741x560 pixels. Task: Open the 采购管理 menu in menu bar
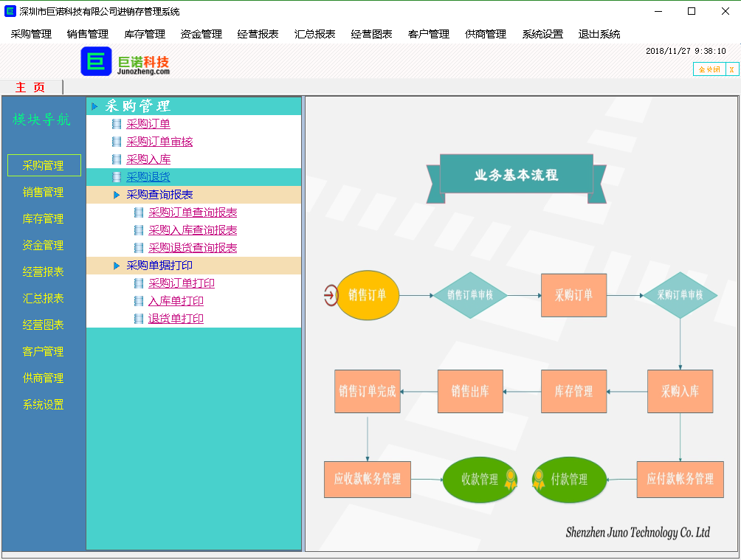click(31, 34)
